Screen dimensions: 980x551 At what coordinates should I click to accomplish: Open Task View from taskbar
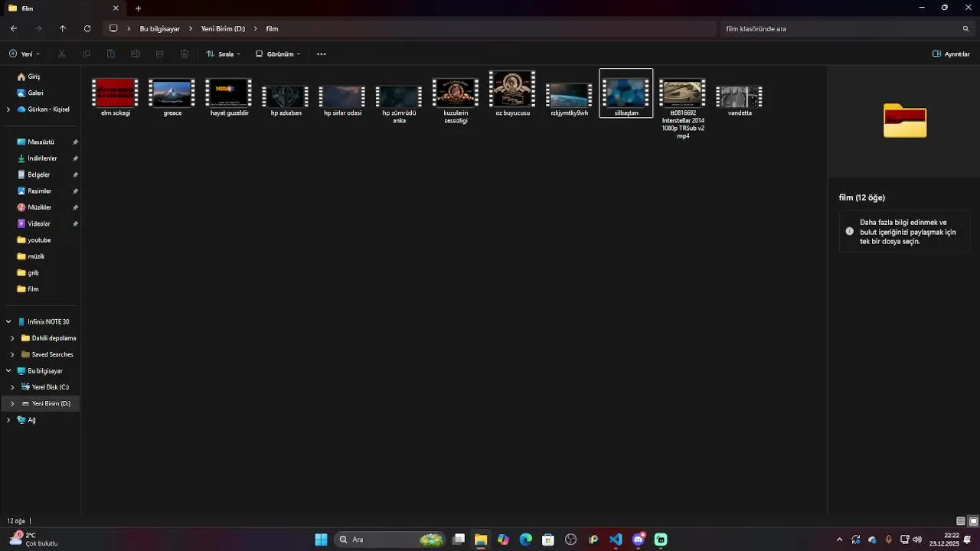(x=459, y=540)
